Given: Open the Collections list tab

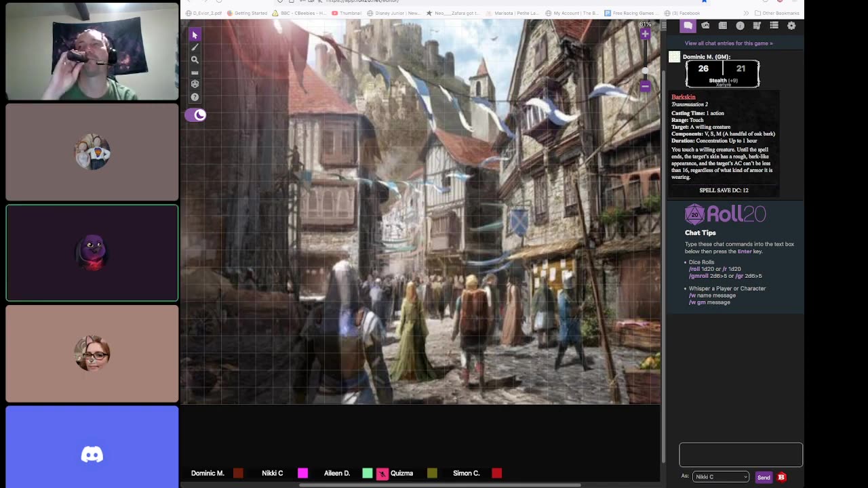Looking at the screenshot, I should (774, 26).
